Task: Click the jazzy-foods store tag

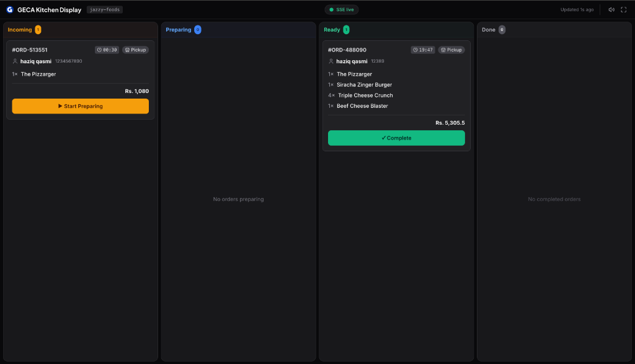Action: point(104,10)
